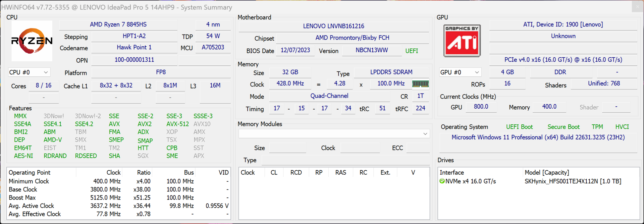
Task: Click the Windows 11 Professional build text
Action: pyautogui.click(x=538, y=137)
